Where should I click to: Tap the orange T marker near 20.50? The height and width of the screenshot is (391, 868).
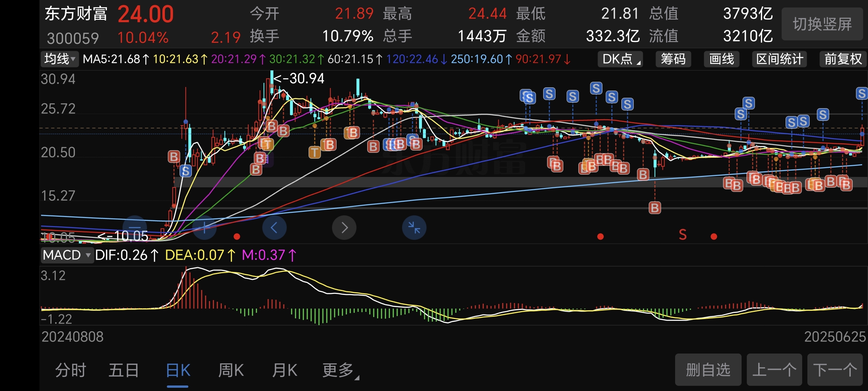tap(315, 152)
